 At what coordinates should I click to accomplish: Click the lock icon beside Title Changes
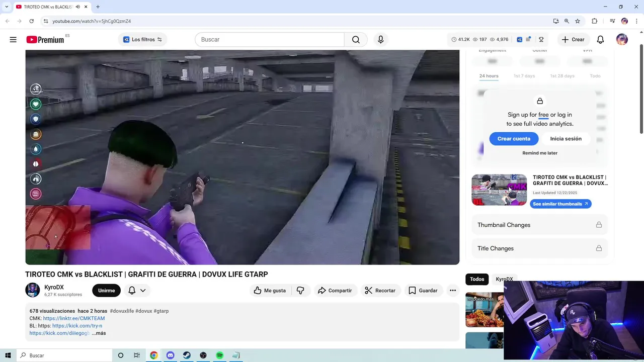[x=599, y=248]
